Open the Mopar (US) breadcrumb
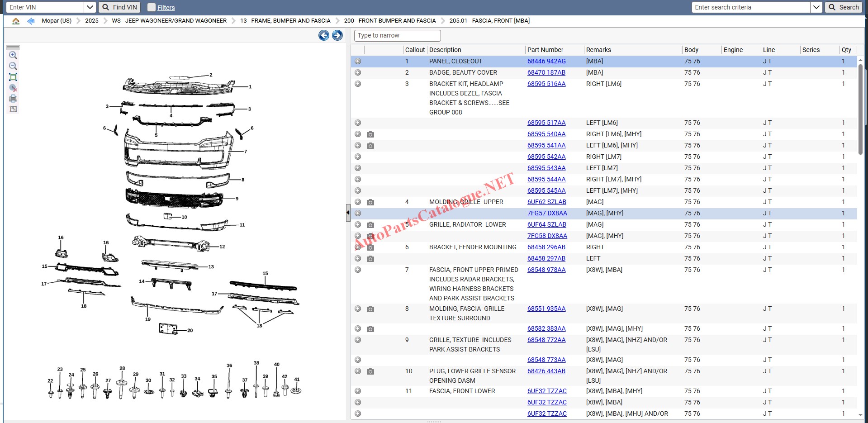The height and width of the screenshot is (423, 868). pos(57,21)
